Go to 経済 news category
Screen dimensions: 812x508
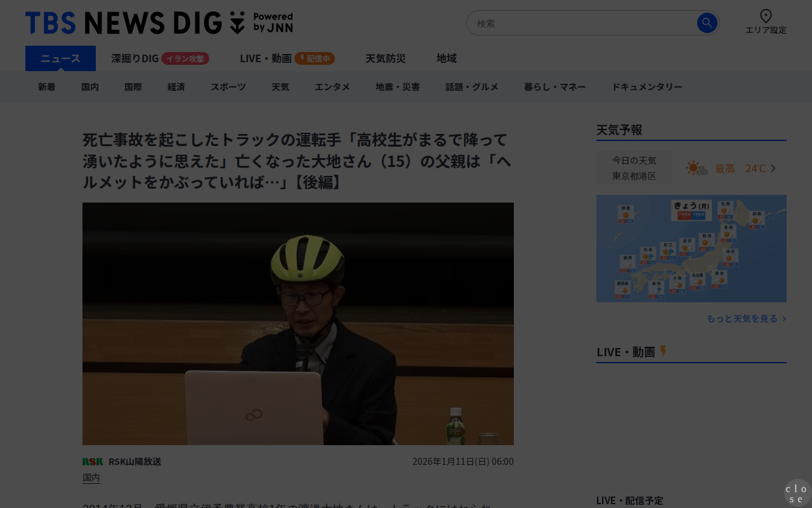coord(176,87)
